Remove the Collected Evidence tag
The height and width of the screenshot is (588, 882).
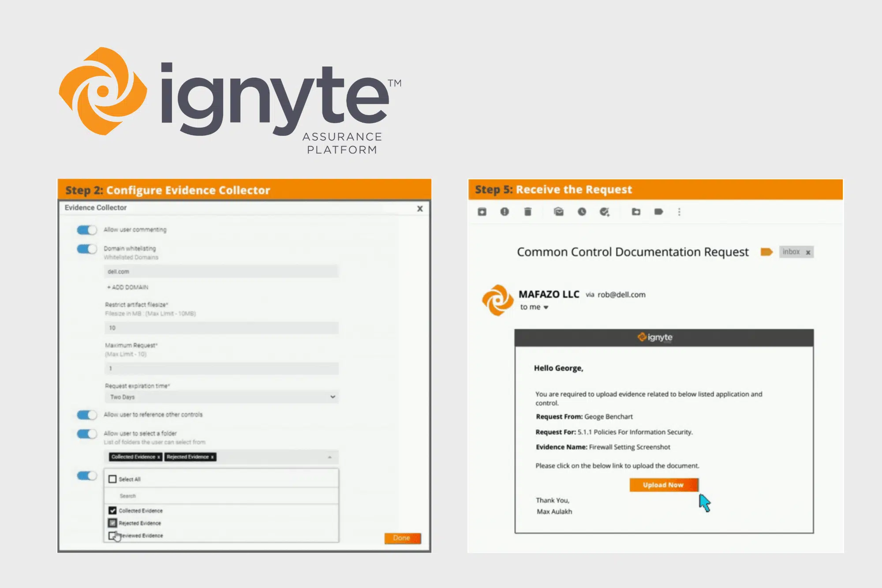[159, 457]
